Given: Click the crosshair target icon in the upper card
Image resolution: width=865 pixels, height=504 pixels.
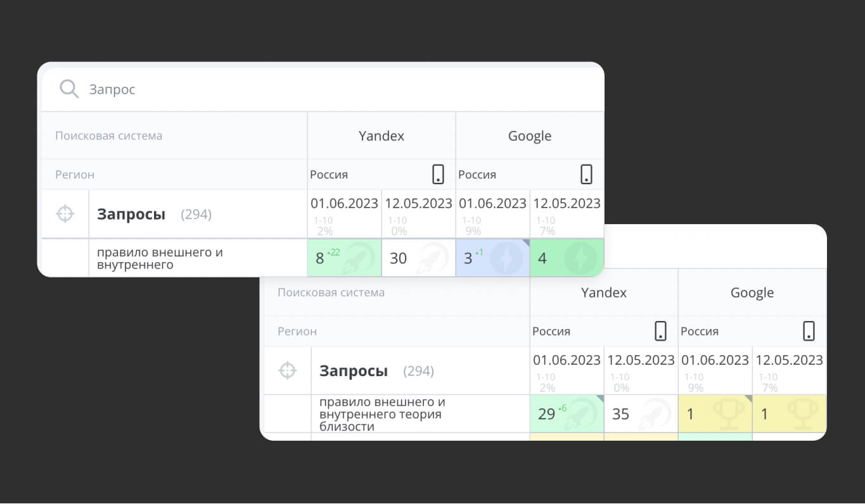Looking at the screenshot, I should (65, 214).
